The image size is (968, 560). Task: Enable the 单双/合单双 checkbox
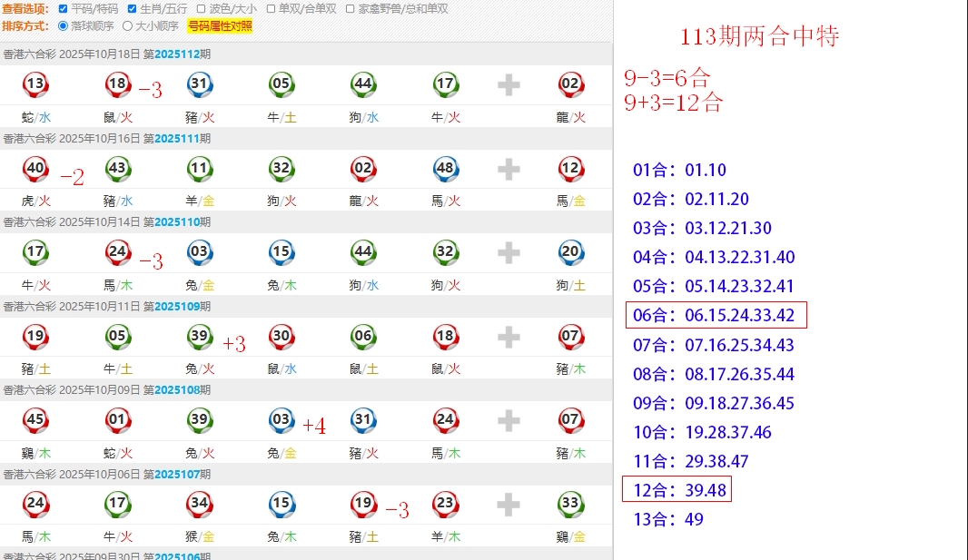271,9
